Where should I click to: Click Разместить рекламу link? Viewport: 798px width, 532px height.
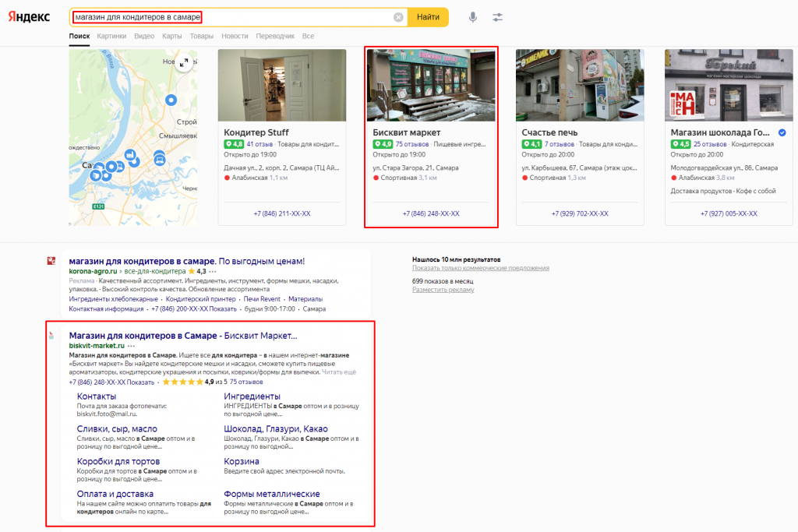click(x=443, y=290)
